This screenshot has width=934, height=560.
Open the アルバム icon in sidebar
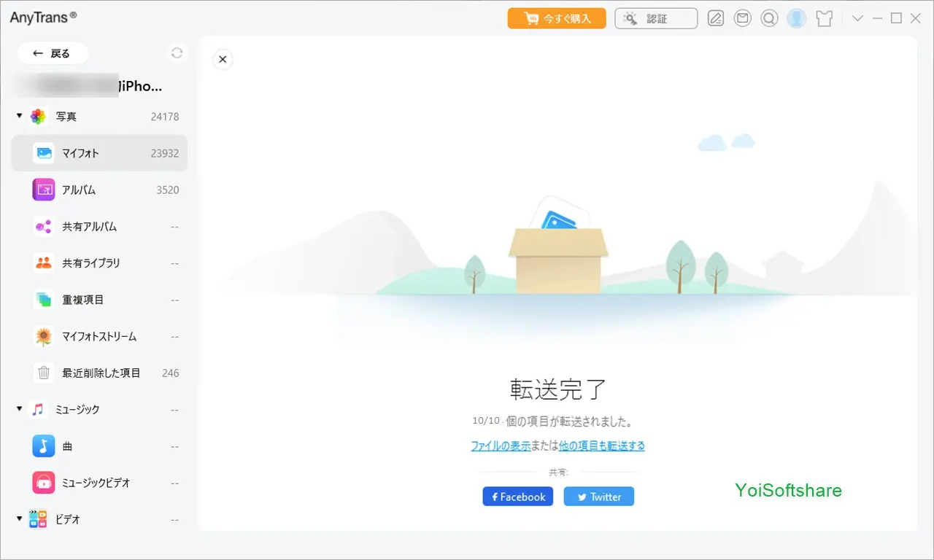(x=44, y=190)
